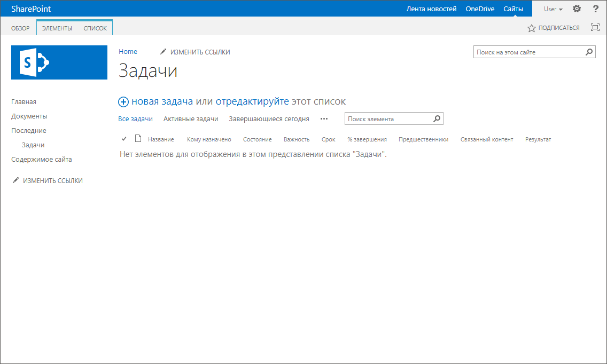Switch to Все задачи view
Viewport: 607px width, 364px height.
pos(135,119)
